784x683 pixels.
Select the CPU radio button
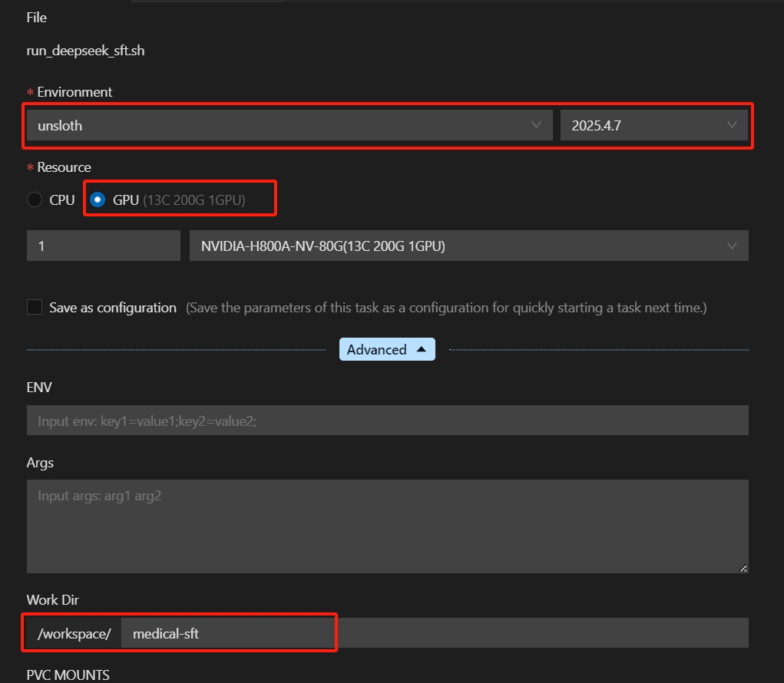coord(34,200)
